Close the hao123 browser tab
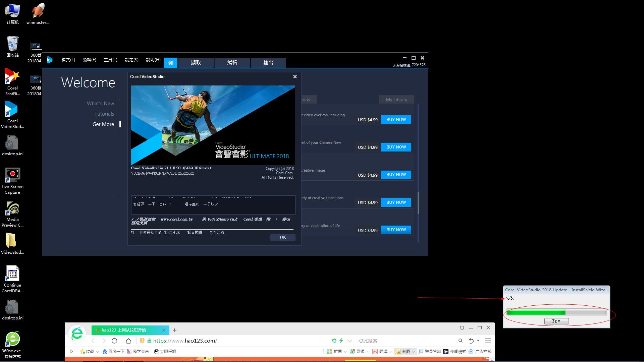644x362 pixels. tap(164, 330)
